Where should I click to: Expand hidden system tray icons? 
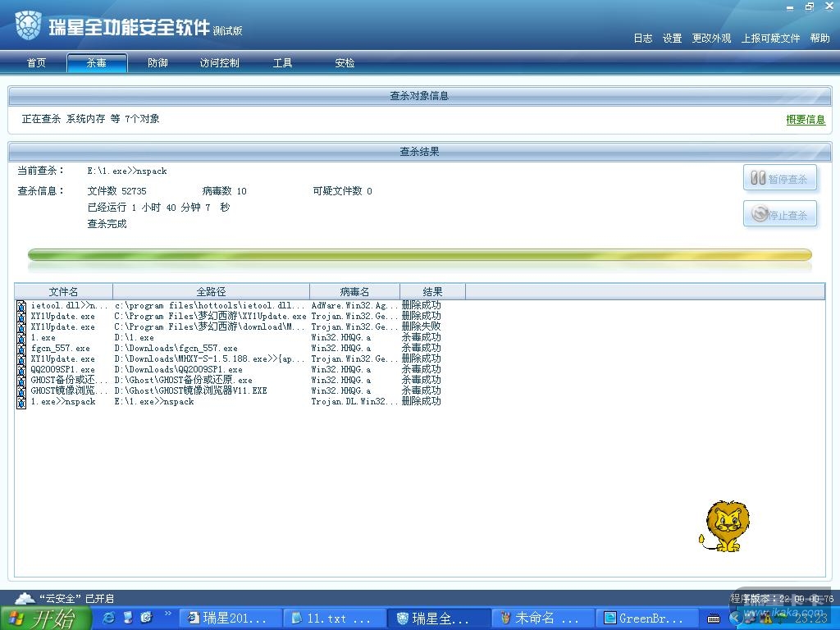coord(735,619)
